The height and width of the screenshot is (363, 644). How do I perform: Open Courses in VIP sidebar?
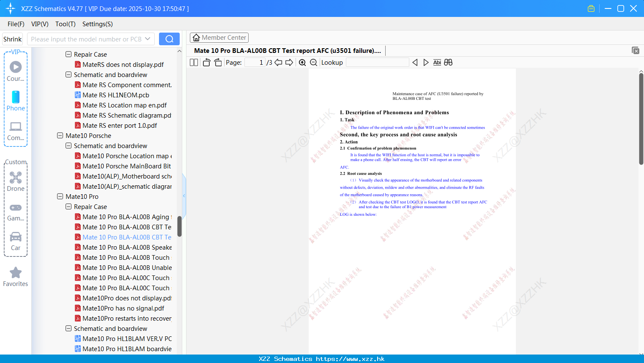coord(16,71)
